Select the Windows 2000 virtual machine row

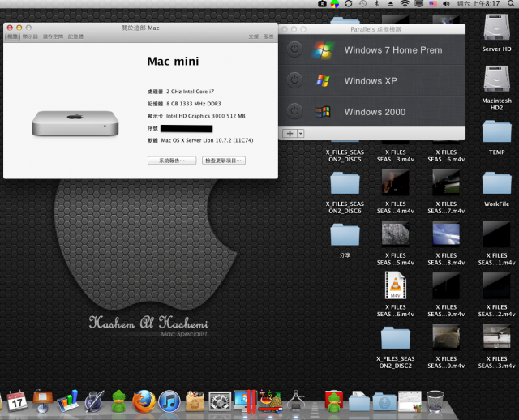coord(371,111)
